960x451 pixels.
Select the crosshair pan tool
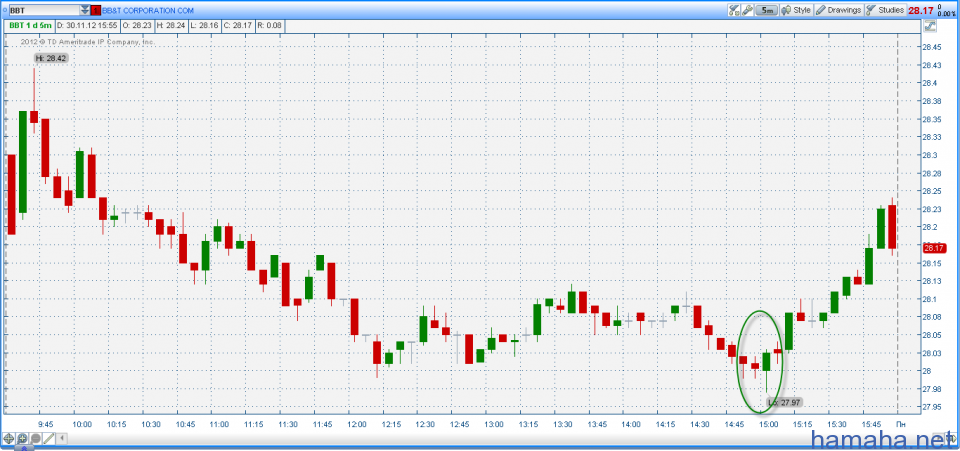pyautogui.click(x=9, y=438)
